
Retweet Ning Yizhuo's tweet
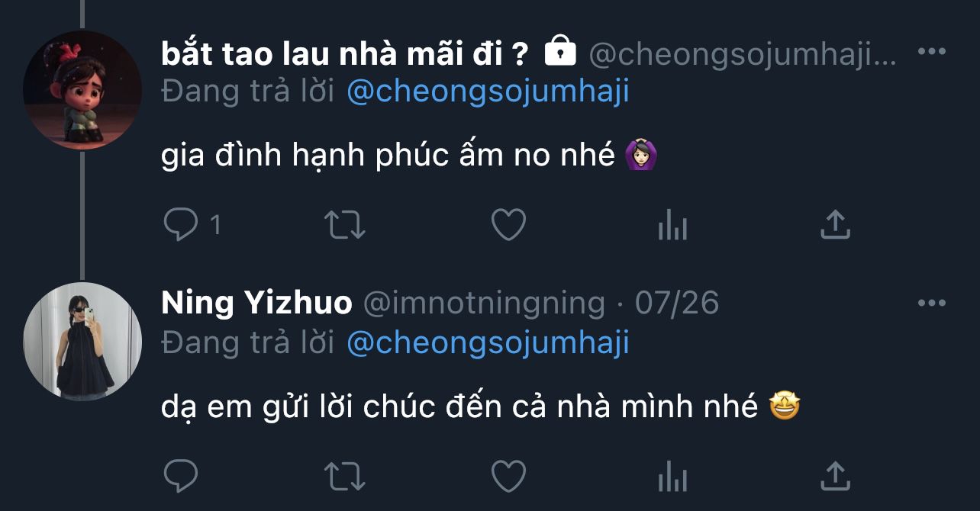[x=345, y=477]
